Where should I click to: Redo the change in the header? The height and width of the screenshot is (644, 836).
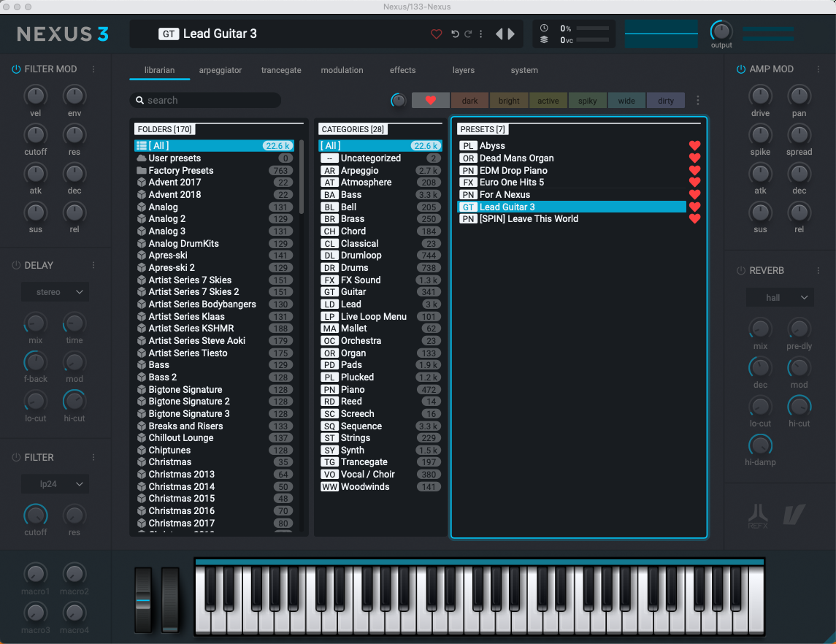pos(468,34)
